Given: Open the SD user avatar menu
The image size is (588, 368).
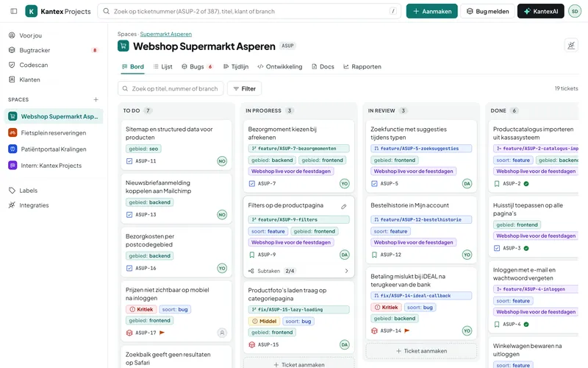Looking at the screenshot, I should pyautogui.click(x=575, y=11).
